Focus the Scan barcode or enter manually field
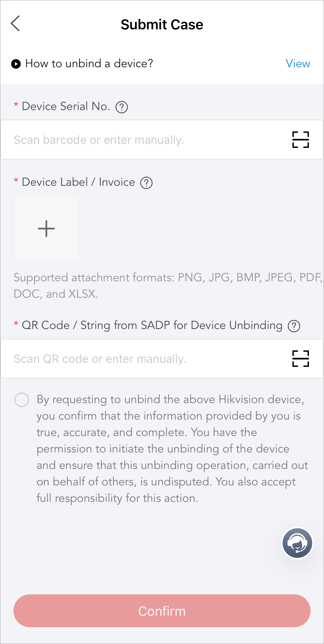The image size is (324, 644). click(162, 140)
